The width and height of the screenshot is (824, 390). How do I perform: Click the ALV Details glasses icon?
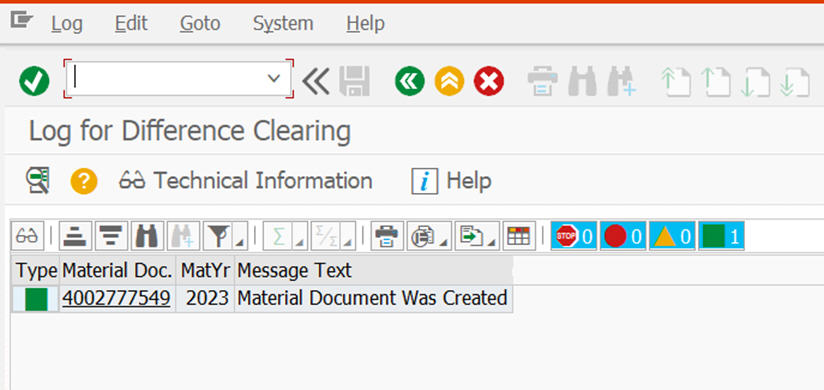tap(27, 236)
